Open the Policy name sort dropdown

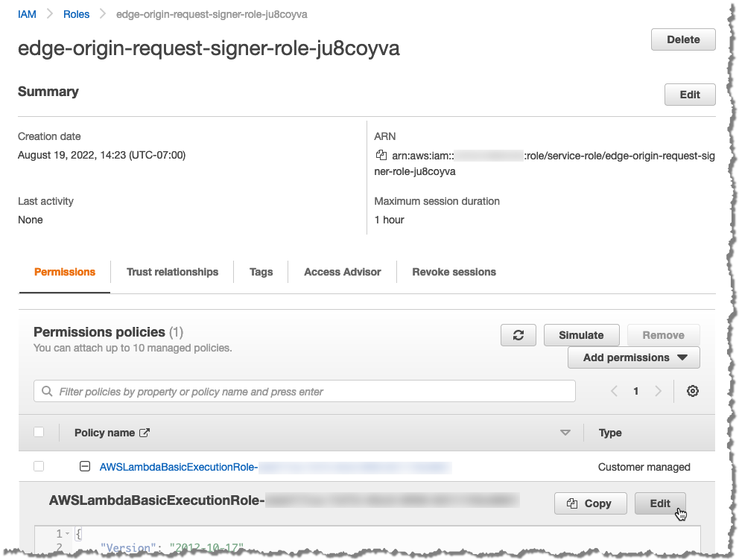tap(565, 432)
